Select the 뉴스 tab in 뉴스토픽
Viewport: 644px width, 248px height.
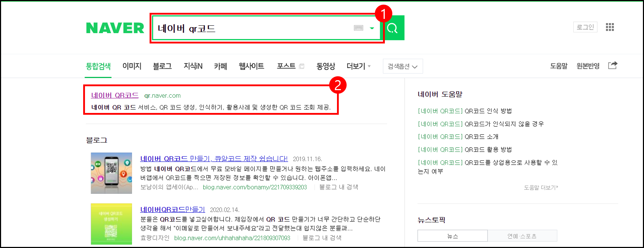[453, 236]
